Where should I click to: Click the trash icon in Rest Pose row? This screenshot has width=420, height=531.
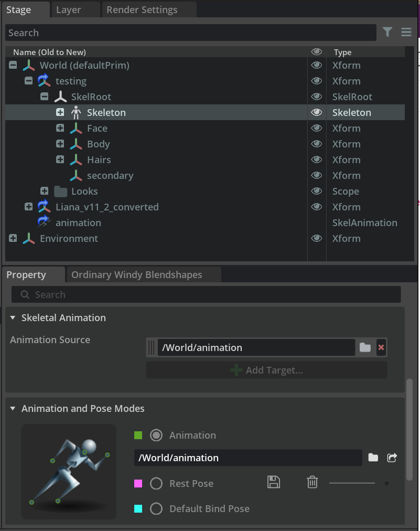pos(312,482)
